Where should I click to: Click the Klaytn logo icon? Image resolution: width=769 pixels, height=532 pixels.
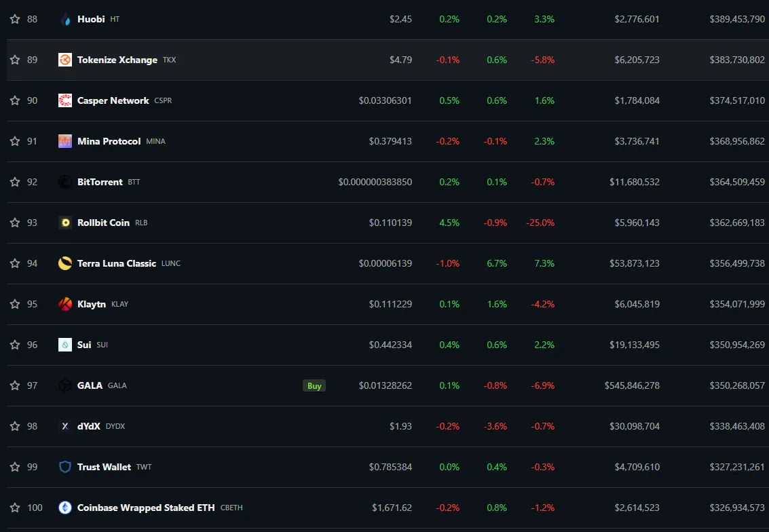point(65,304)
